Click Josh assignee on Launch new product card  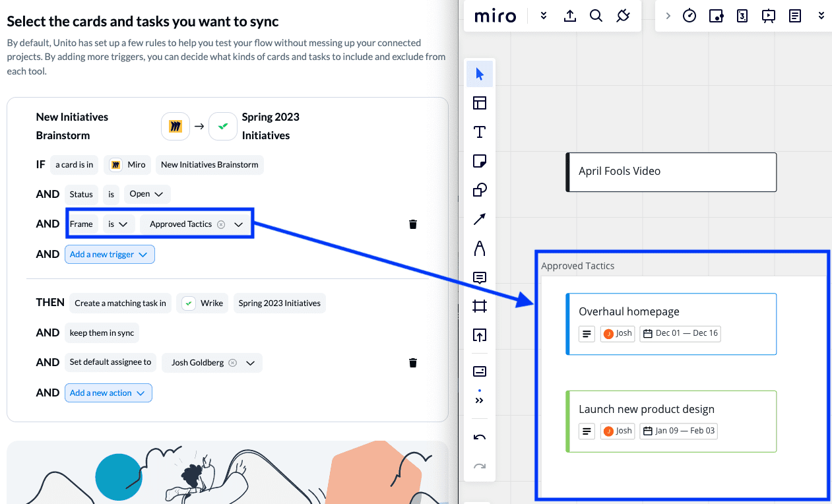618,431
